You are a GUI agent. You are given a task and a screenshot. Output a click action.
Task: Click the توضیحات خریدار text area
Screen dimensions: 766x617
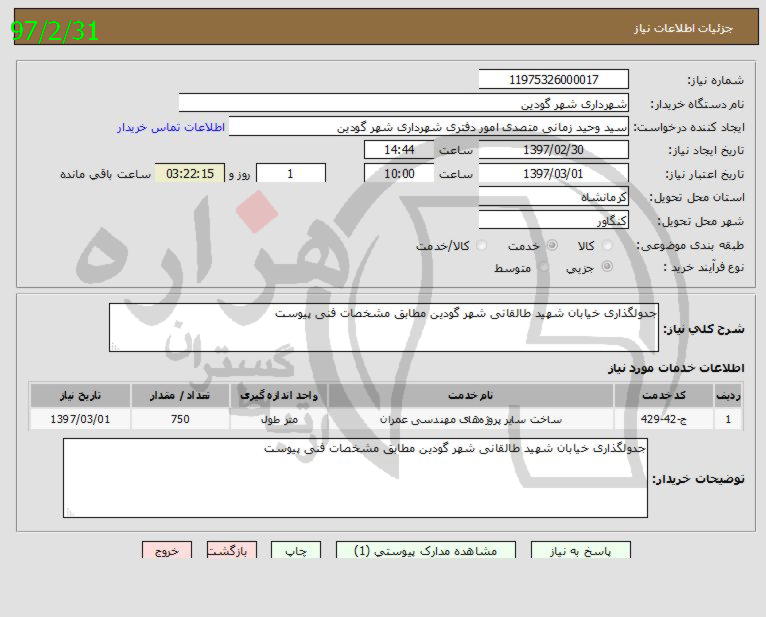pyautogui.click(x=355, y=478)
